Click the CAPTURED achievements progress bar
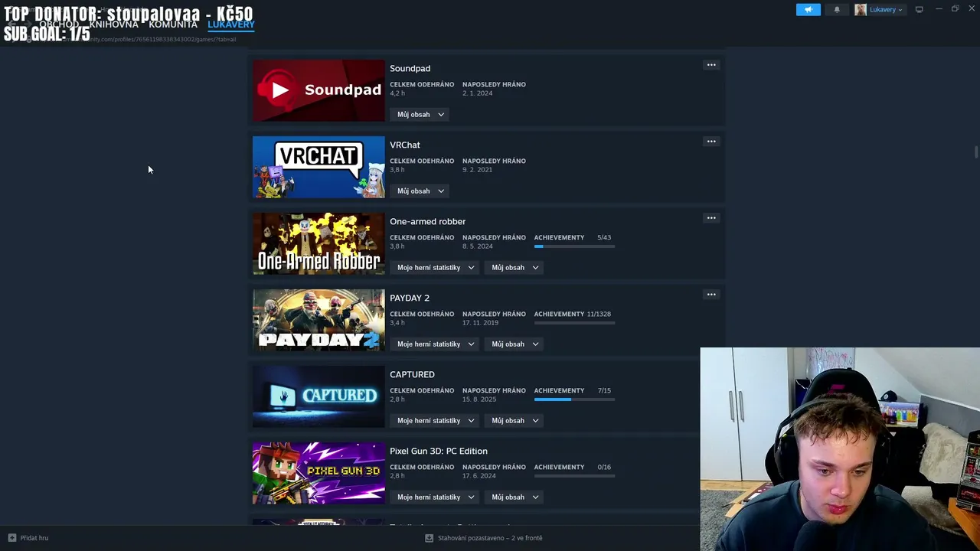The width and height of the screenshot is (980, 551). click(574, 399)
